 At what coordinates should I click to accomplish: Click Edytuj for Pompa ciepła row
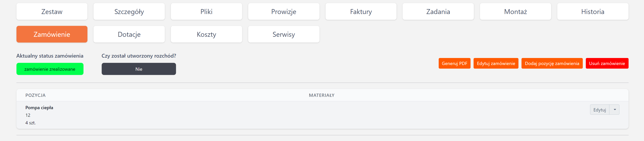point(599,110)
